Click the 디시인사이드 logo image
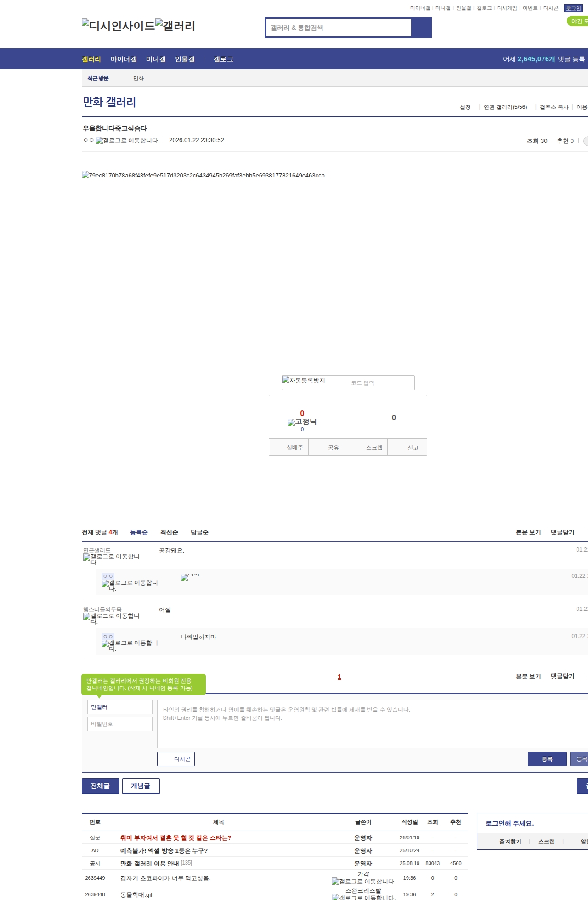Screen dimensions: 588x900 coord(118,26)
